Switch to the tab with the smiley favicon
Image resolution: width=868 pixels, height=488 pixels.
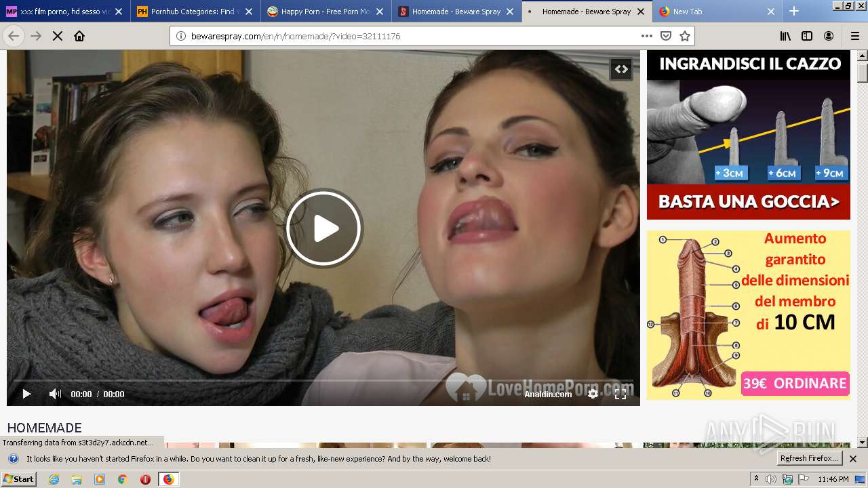[x=325, y=12]
